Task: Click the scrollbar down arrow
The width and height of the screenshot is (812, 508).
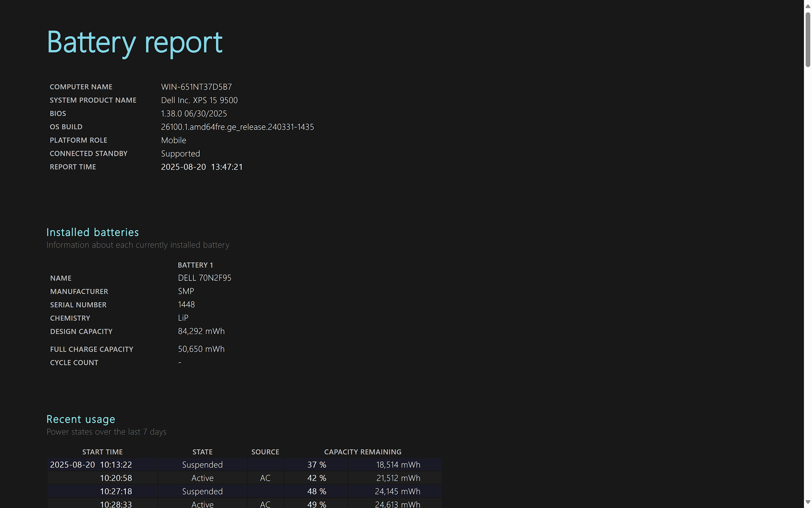Action: tap(808, 502)
